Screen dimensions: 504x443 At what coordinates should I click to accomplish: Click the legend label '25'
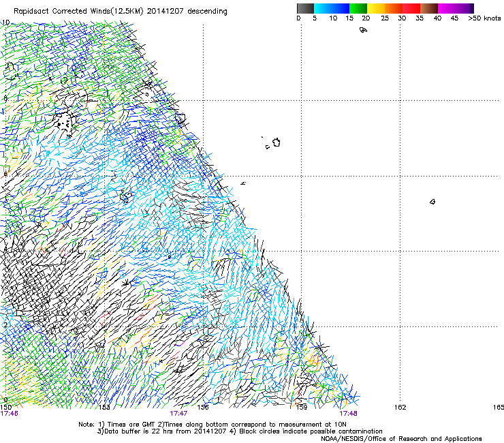point(385,18)
